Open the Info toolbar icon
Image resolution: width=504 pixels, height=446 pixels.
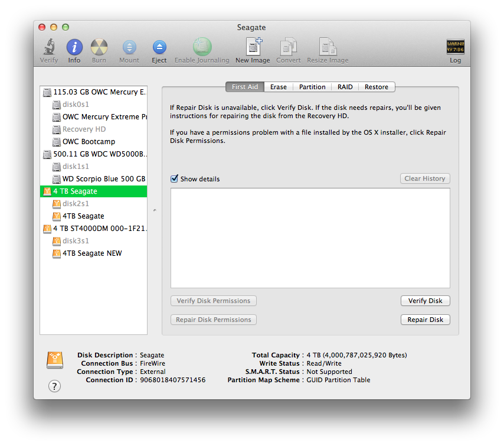tap(74, 47)
